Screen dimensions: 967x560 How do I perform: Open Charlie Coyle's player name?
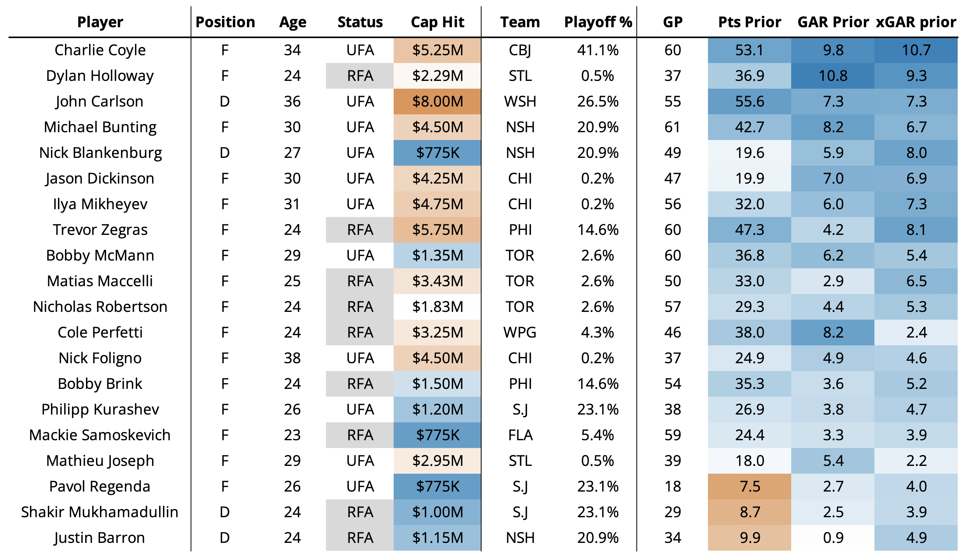(x=100, y=50)
